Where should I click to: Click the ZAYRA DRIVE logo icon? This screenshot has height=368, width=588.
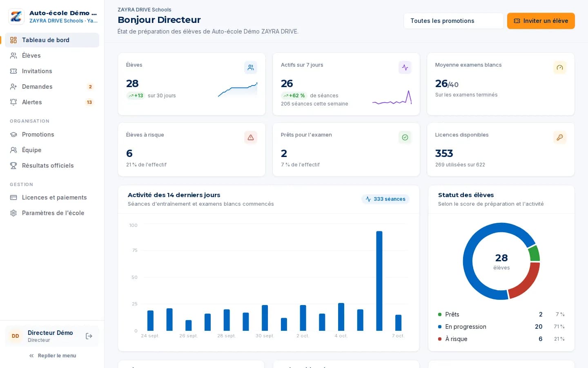[x=16, y=17]
